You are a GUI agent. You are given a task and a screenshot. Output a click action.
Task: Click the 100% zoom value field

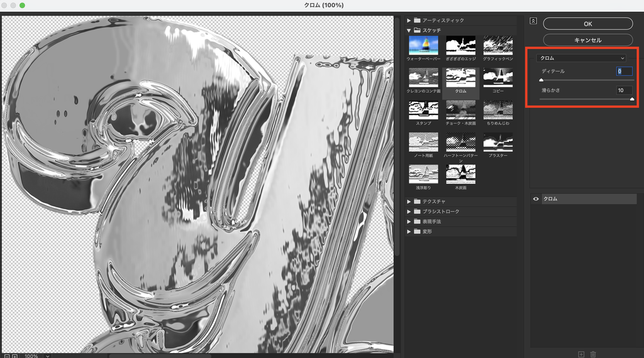pos(31,356)
